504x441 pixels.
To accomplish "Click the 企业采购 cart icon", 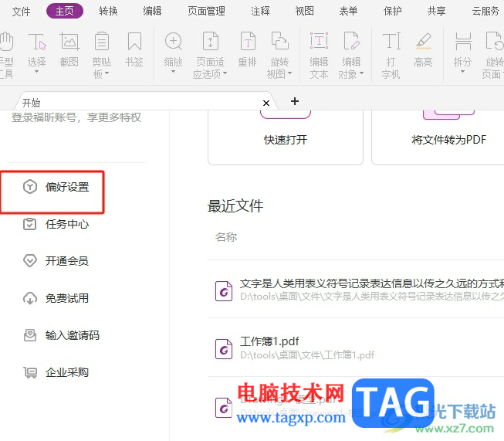I will [x=30, y=372].
